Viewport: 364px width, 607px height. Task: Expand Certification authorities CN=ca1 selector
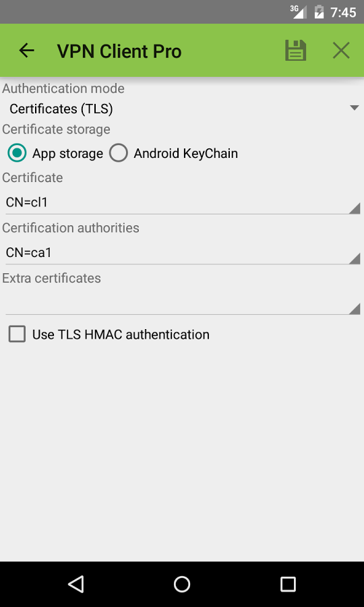(183, 254)
